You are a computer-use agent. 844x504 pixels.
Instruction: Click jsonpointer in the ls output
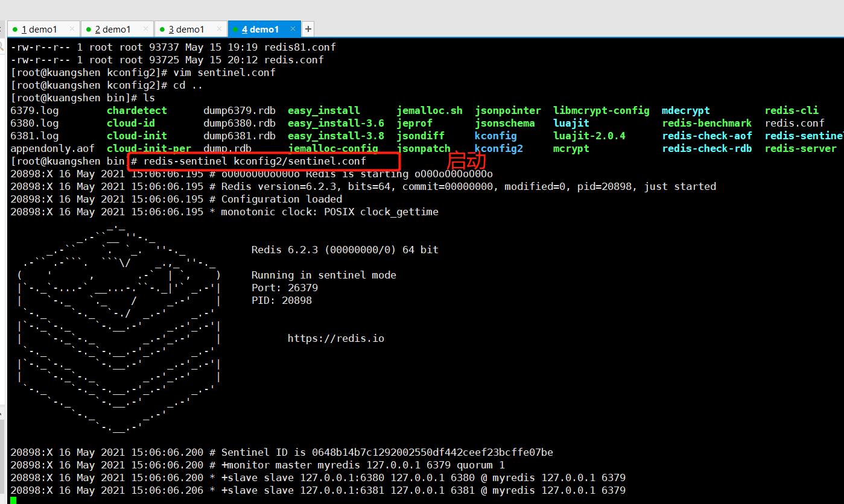click(508, 110)
